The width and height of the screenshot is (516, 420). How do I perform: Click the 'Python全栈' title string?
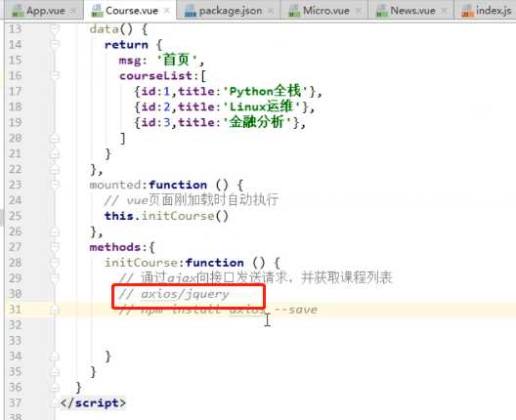(x=266, y=91)
